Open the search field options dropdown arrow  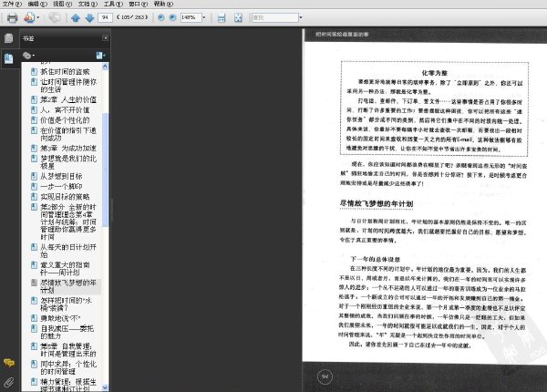tap(301, 17)
